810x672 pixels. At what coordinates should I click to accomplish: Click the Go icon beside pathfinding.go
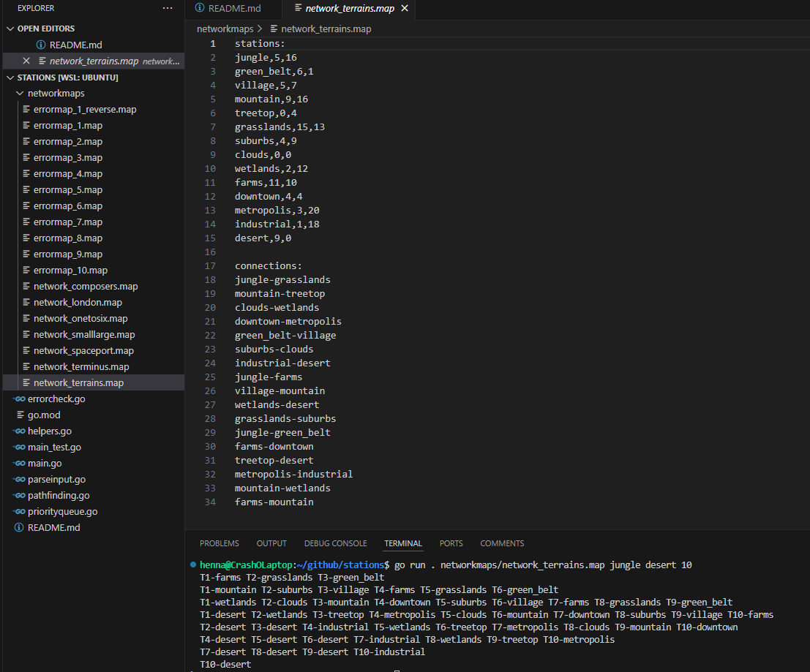coord(20,496)
